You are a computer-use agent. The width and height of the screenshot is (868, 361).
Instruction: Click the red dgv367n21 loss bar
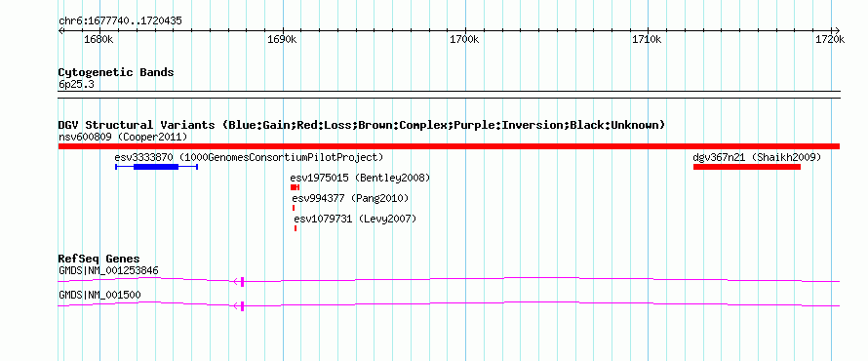pos(747,167)
